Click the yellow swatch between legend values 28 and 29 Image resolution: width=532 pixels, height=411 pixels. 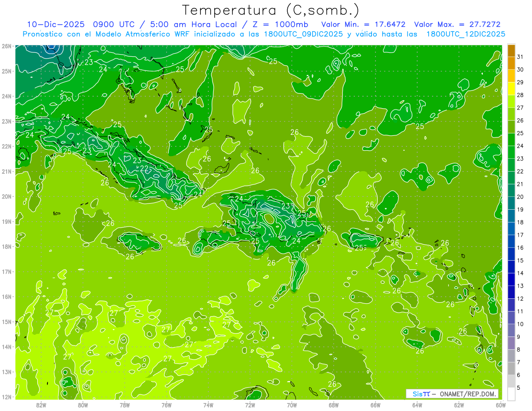click(x=511, y=89)
